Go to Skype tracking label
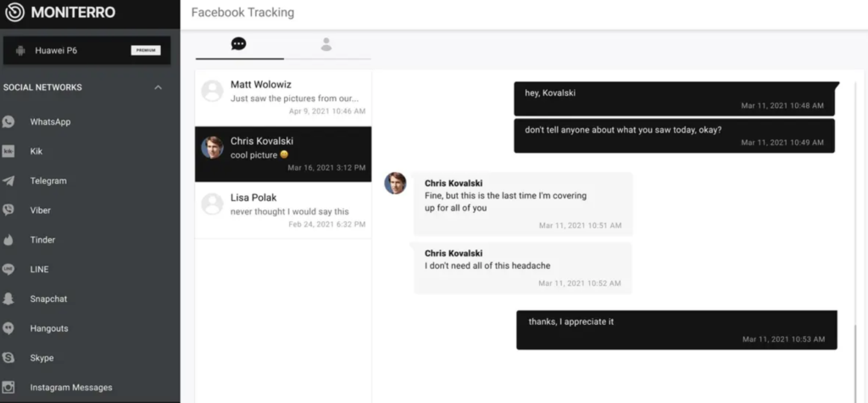 [42, 358]
